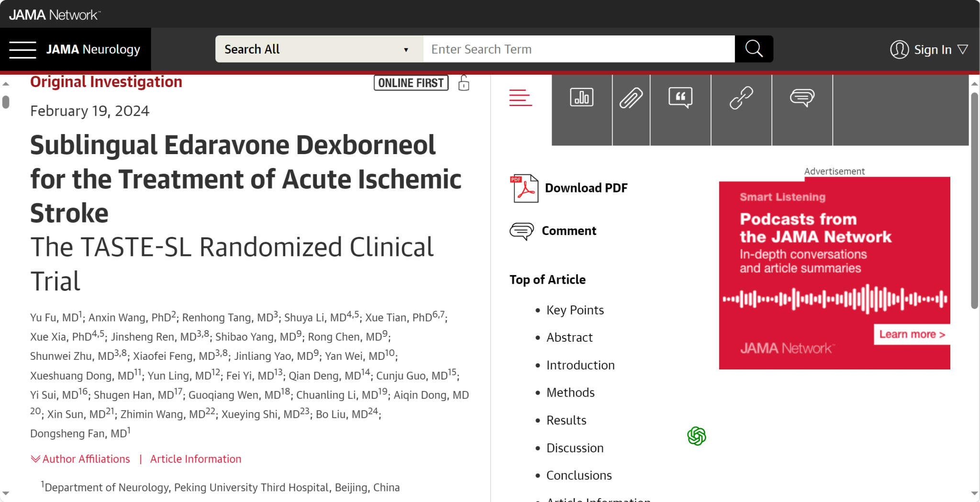Click the right page scrollbar thumb
980x502 pixels.
[x=974, y=201]
